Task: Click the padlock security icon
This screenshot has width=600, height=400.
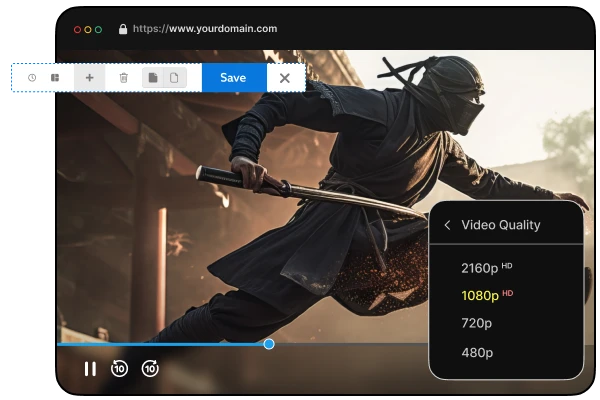Action: point(123,29)
